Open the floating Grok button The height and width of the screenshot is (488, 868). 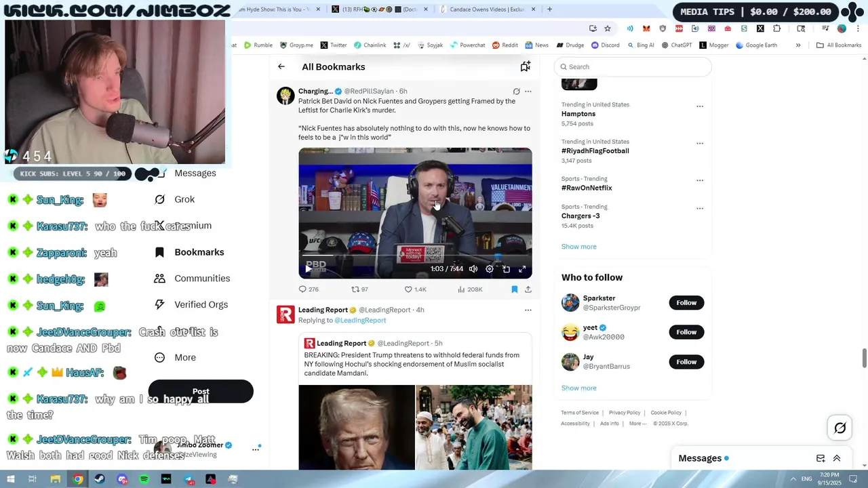840,428
